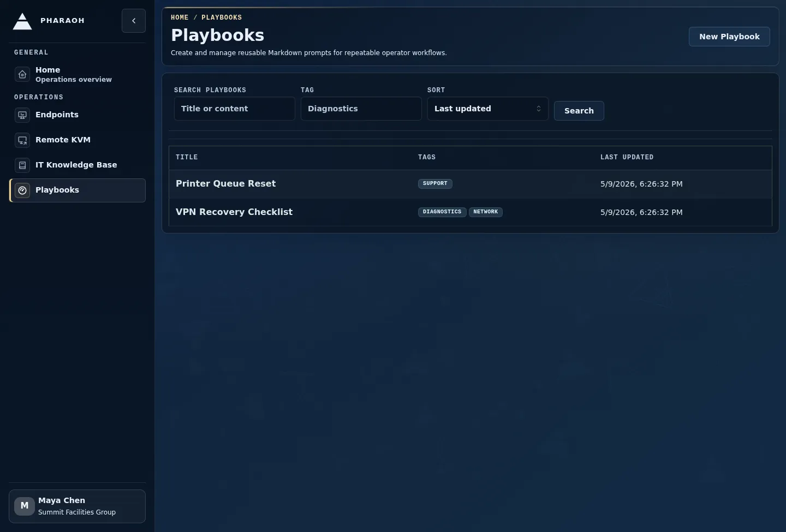Open the Printer Queue Reset playbook
The height and width of the screenshot is (532, 786).
(225, 184)
